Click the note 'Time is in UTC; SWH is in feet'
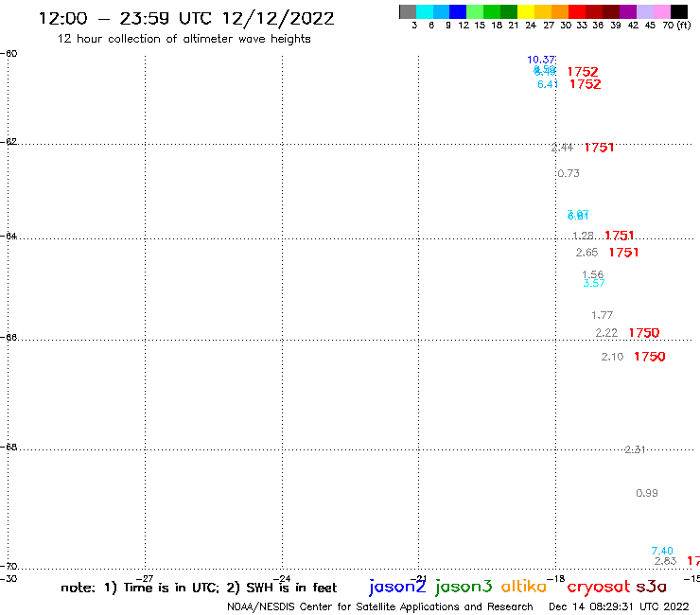Viewport: 700px width, 615px height. pos(199,588)
